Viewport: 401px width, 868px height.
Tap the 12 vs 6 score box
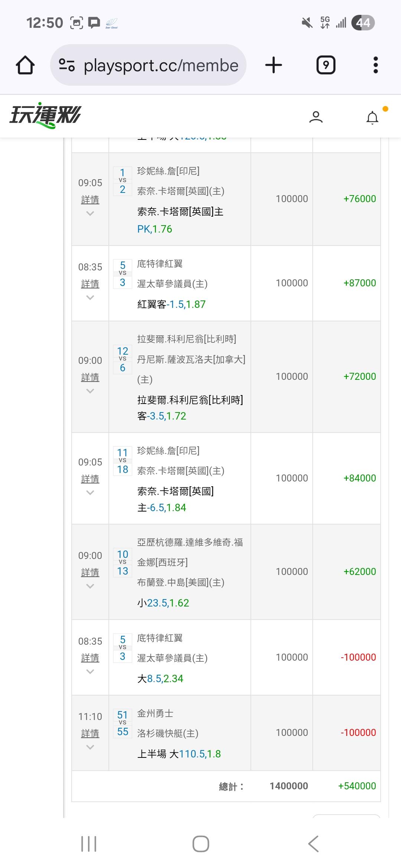(x=123, y=359)
